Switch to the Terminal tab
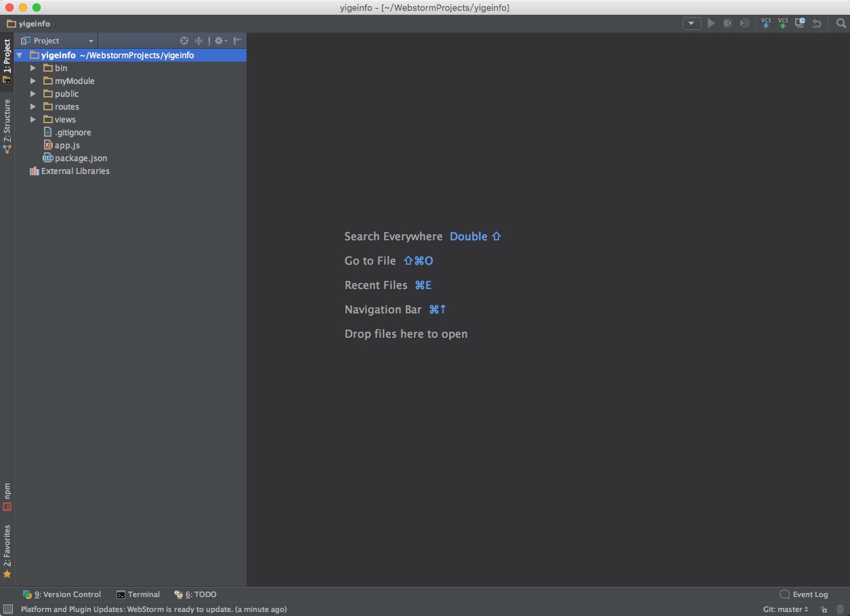The image size is (850, 616). 138,594
